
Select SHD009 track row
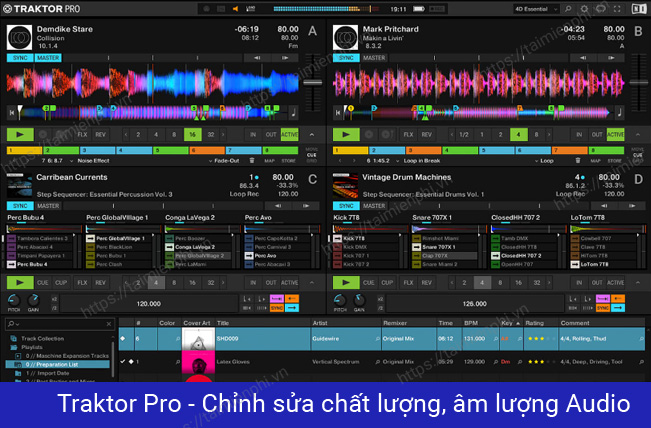(x=382, y=339)
